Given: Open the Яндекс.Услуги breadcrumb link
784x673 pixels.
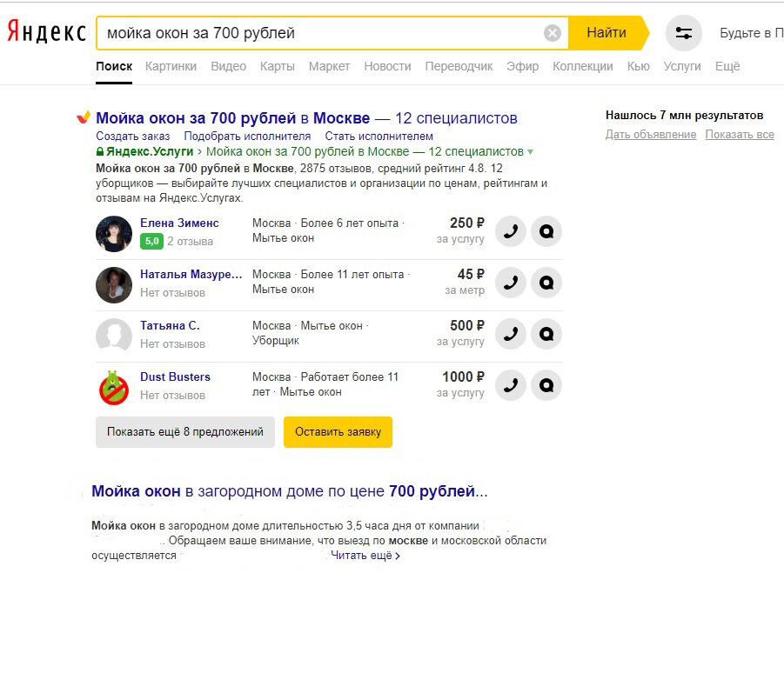Looking at the screenshot, I should (x=150, y=151).
